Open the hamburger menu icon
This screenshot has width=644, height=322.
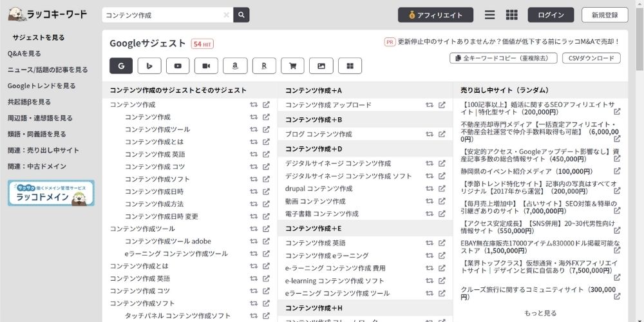coord(489,15)
